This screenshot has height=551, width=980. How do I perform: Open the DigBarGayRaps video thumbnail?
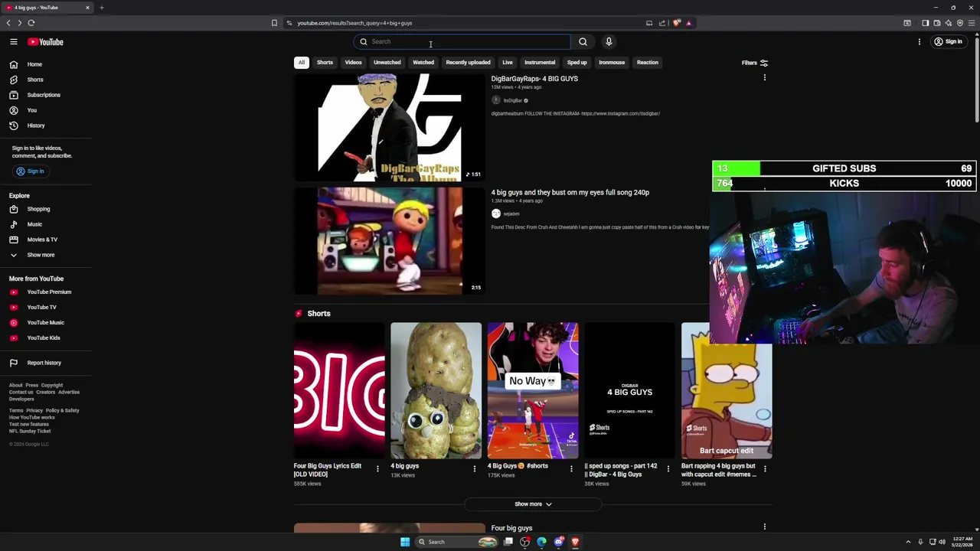click(x=389, y=128)
